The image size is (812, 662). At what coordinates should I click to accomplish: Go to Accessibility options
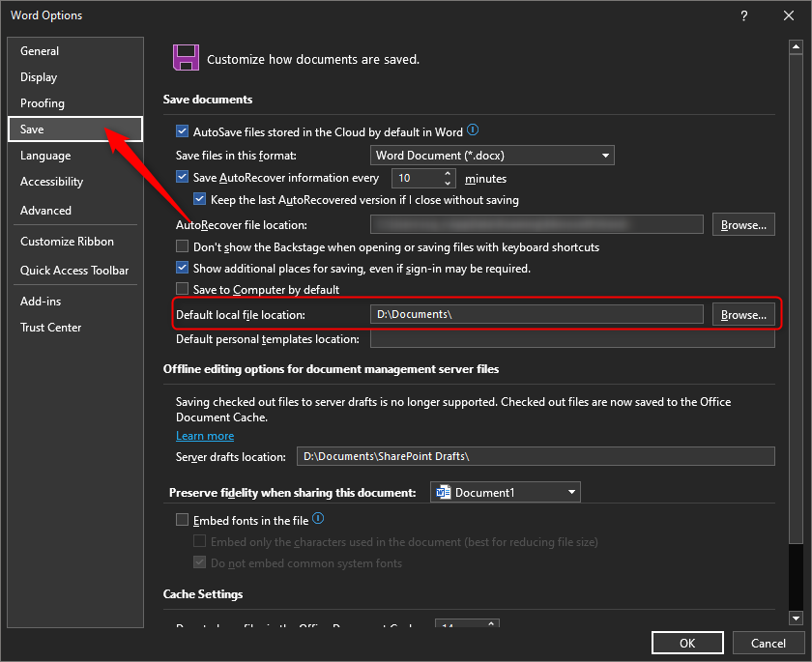(x=75, y=182)
